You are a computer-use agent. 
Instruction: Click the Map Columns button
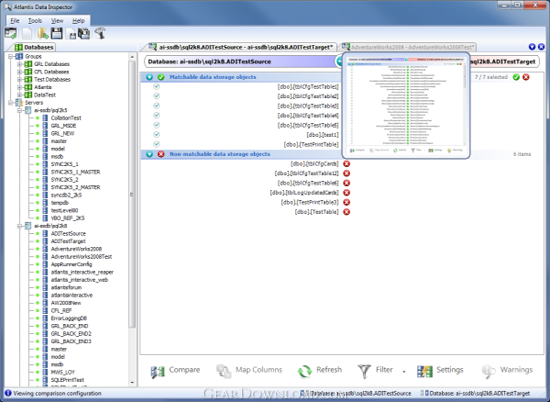(x=249, y=371)
